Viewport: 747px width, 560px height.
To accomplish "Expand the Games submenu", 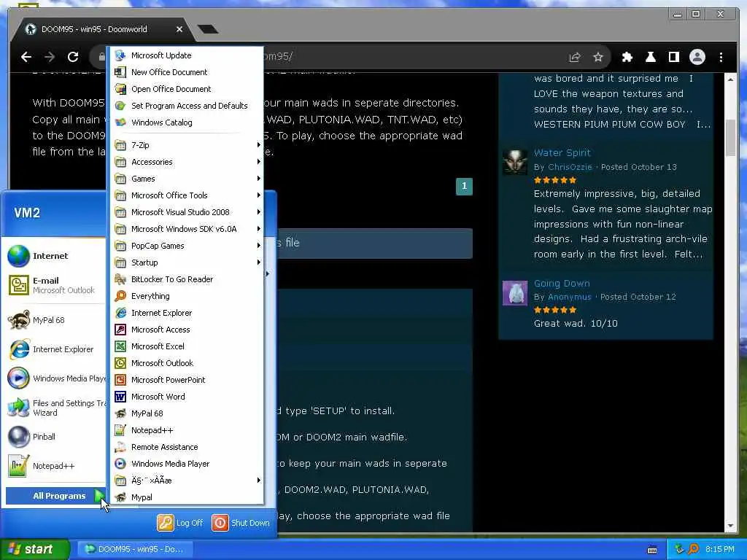I will pyautogui.click(x=187, y=179).
